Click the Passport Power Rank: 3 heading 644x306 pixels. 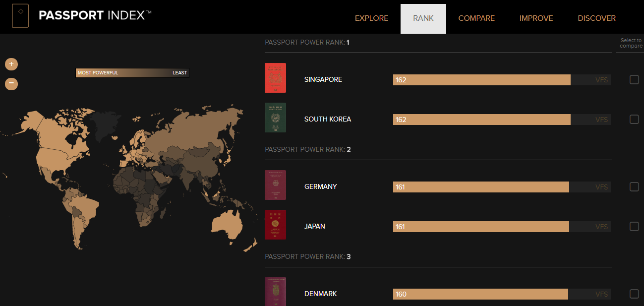coord(308,256)
